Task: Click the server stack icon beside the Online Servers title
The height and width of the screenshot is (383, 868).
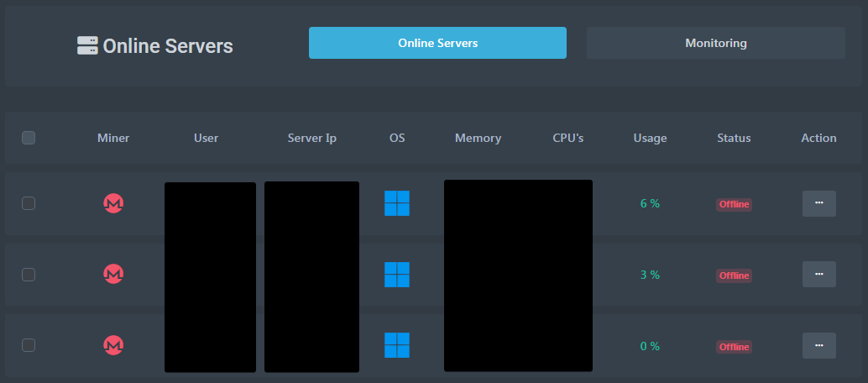Action: [x=86, y=45]
